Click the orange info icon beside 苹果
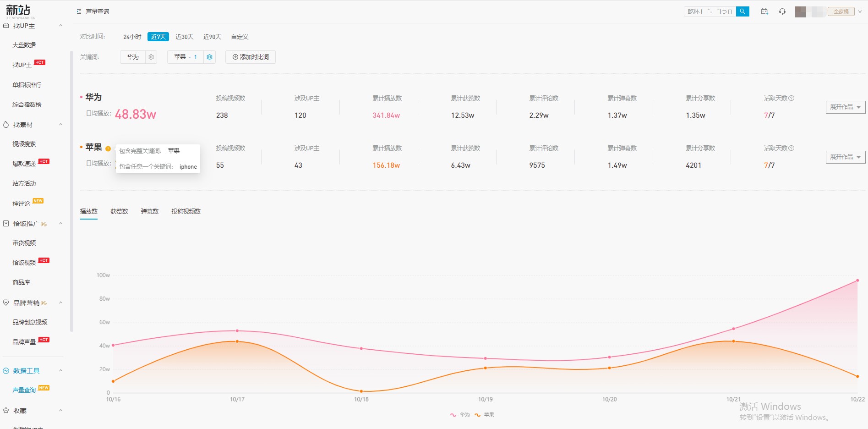This screenshot has width=868, height=429. pyautogui.click(x=108, y=148)
